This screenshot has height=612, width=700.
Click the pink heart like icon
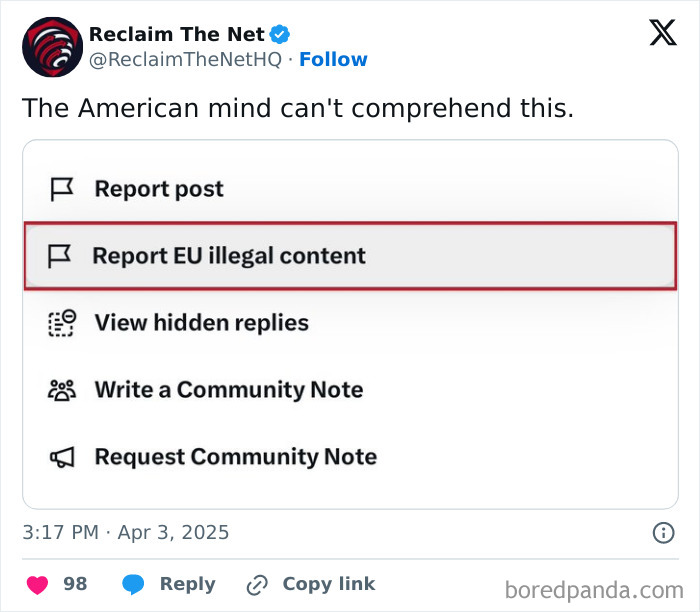click(x=37, y=584)
